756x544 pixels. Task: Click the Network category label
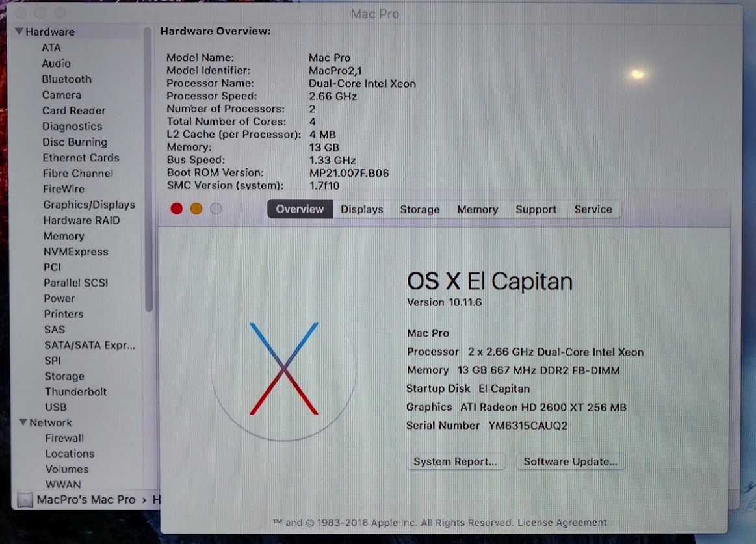[50, 422]
